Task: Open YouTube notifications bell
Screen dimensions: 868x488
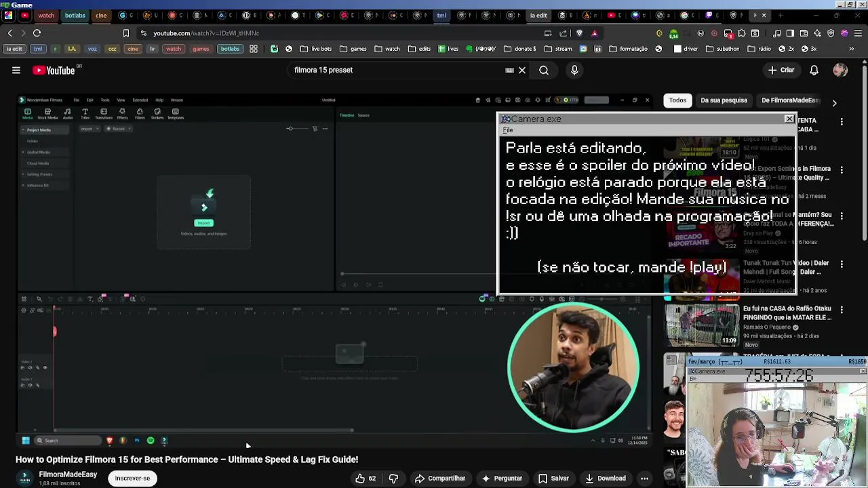Action: tap(814, 70)
